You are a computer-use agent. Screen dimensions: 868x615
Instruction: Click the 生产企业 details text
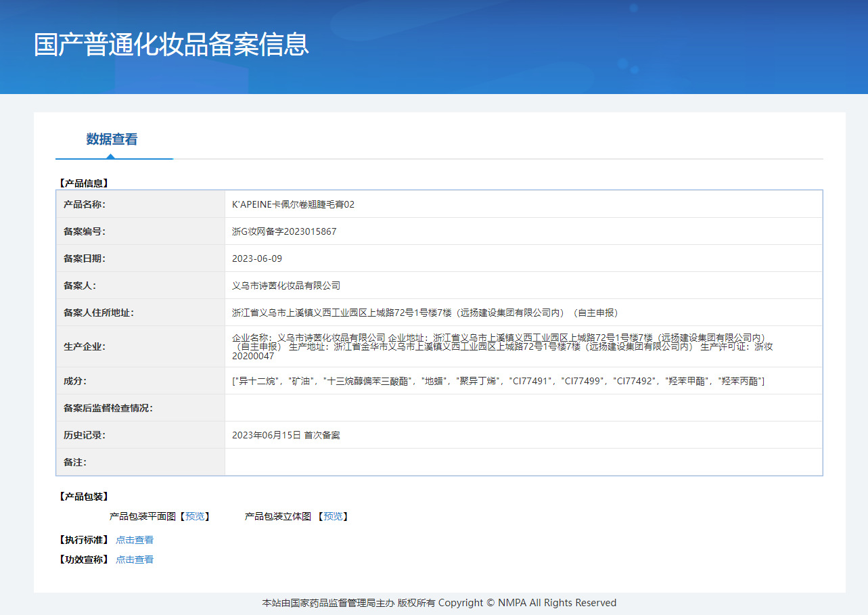pyautogui.click(x=501, y=346)
